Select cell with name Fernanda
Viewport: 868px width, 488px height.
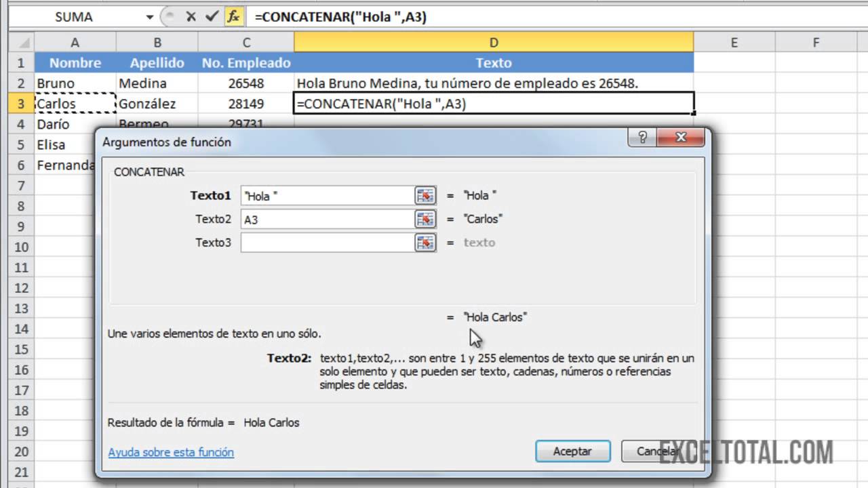pos(64,165)
